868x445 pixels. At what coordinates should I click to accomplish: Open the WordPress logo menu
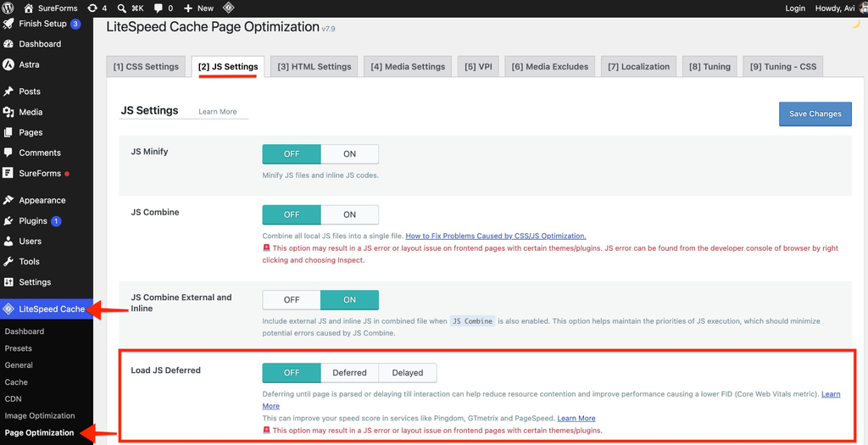[8, 8]
